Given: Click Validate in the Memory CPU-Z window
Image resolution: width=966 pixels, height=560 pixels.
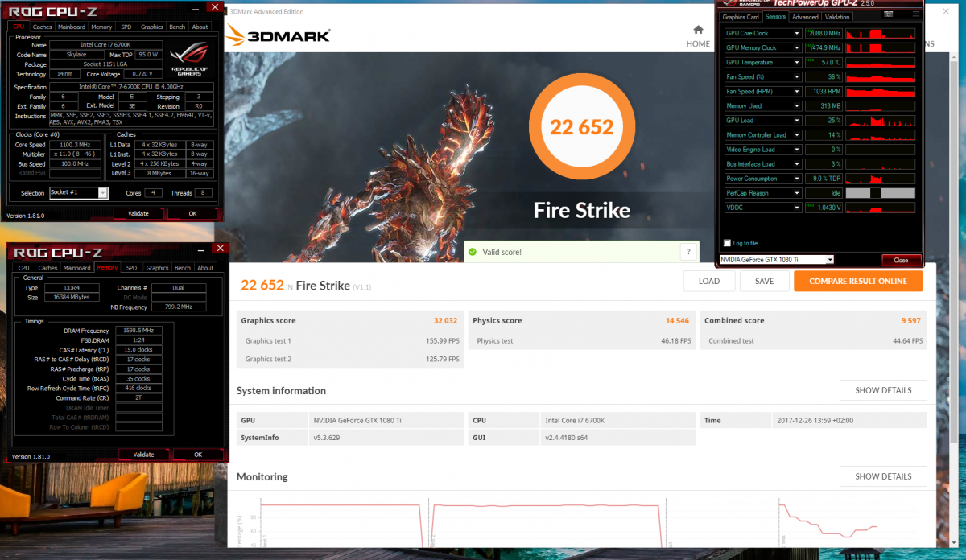Looking at the screenshot, I should [x=143, y=455].
